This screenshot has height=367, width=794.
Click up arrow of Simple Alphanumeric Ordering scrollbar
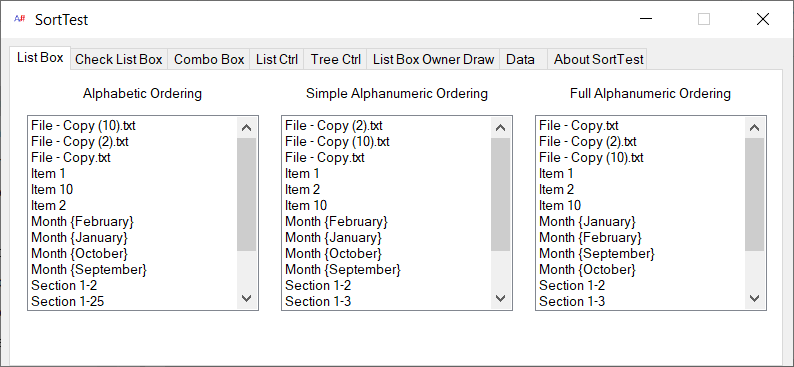501,128
